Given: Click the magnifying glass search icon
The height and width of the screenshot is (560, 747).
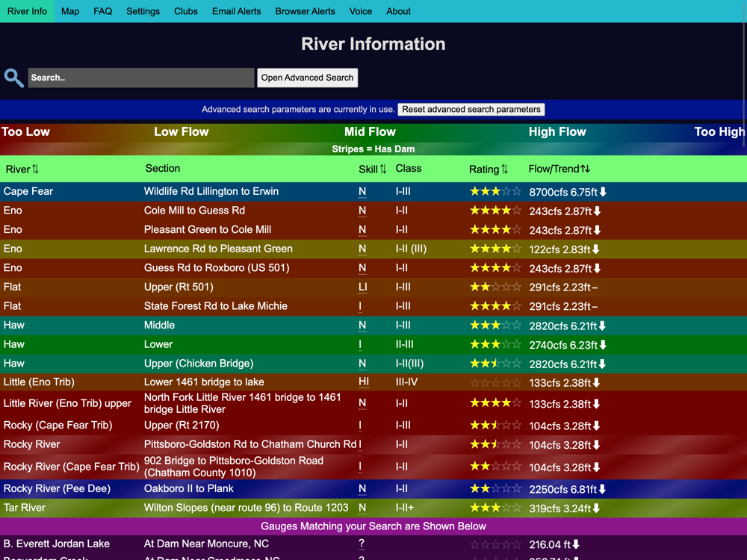Looking at the screenshot, I should (13, 78).
